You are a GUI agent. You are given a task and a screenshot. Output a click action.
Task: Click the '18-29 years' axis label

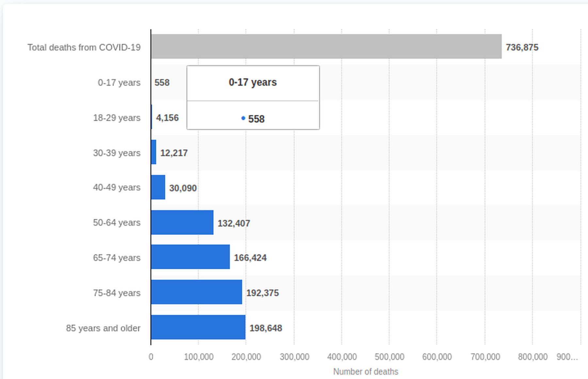(117, 118)
